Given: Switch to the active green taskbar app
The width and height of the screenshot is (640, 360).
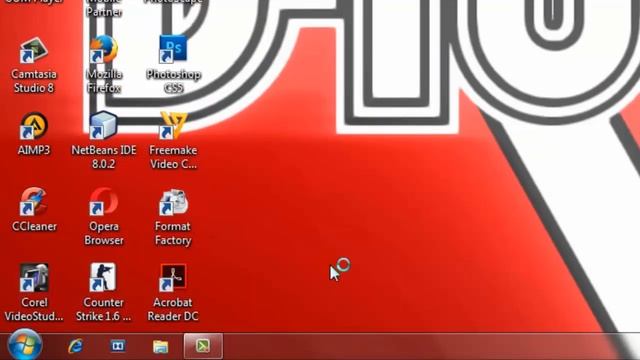Looking at the screenshot, I should coord(203,346).
